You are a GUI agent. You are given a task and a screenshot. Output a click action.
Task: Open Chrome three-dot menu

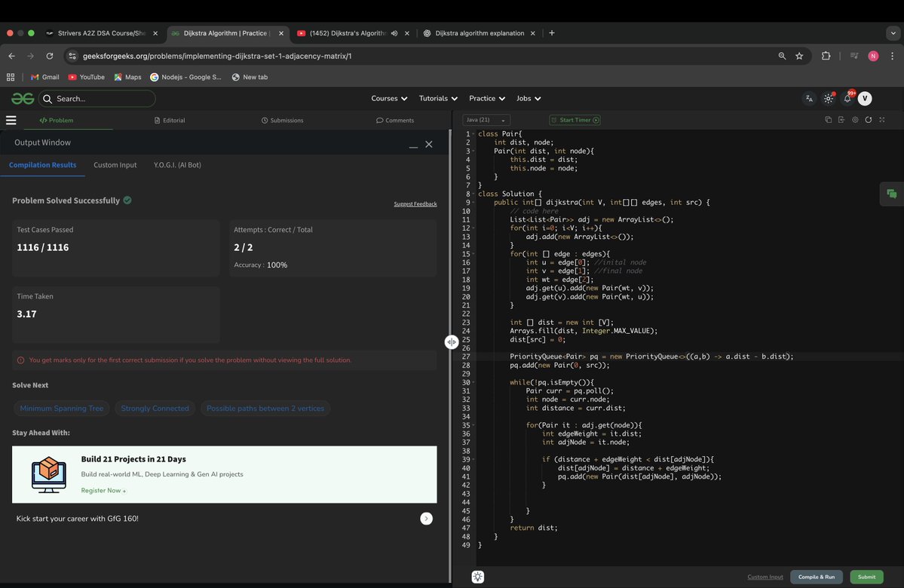[x=892, y=56]
